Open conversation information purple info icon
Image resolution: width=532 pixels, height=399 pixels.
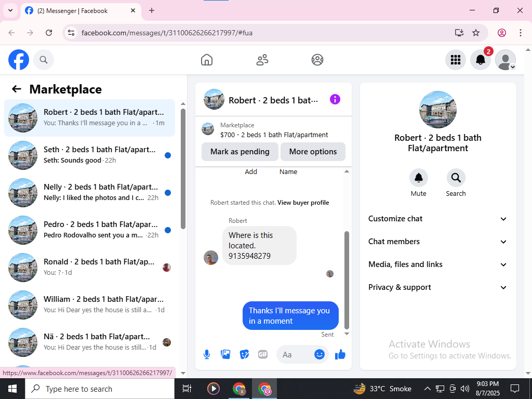point(335,99)
